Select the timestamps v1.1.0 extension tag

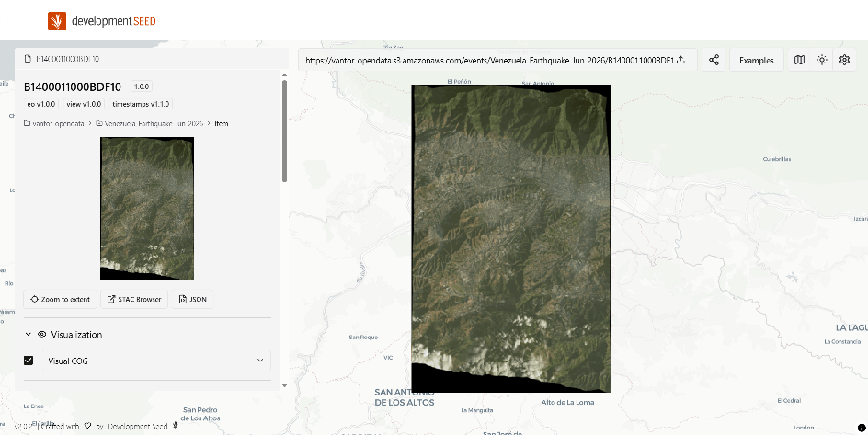point(142,104)
